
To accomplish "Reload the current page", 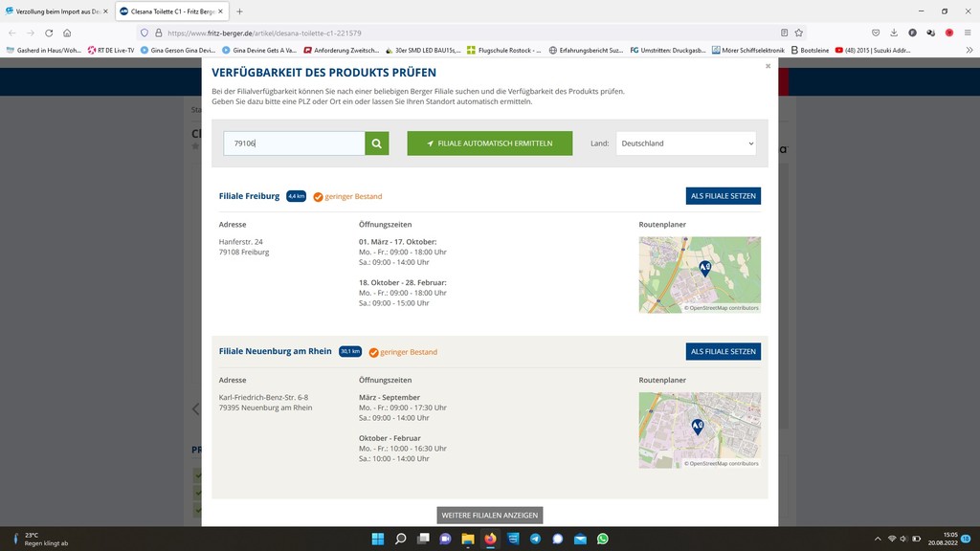I will click(x=49, y=33).
